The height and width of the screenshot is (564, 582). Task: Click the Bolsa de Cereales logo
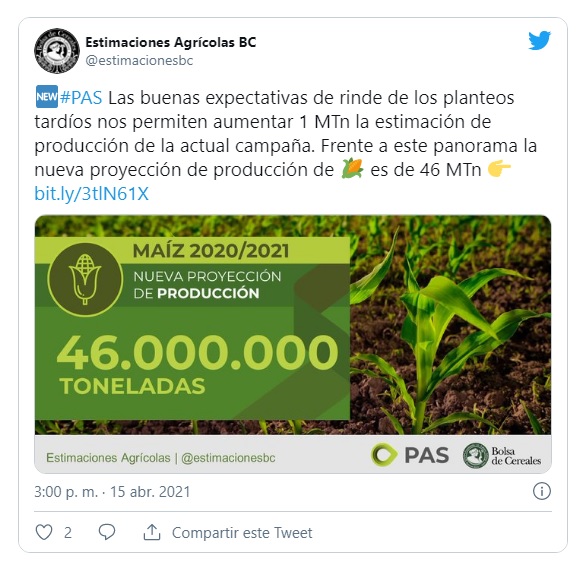pos(502,456)
